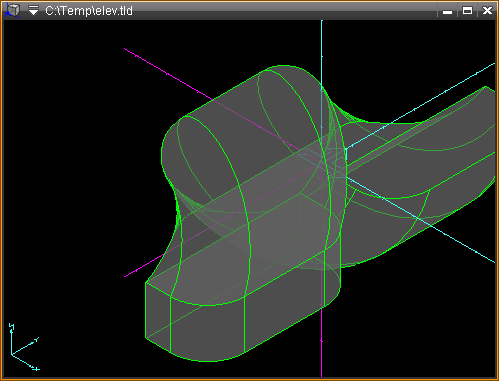This screenshot has width=499, height=381.
Task: Select the magenta vertical axis below the model
Action: click(322, 342)
